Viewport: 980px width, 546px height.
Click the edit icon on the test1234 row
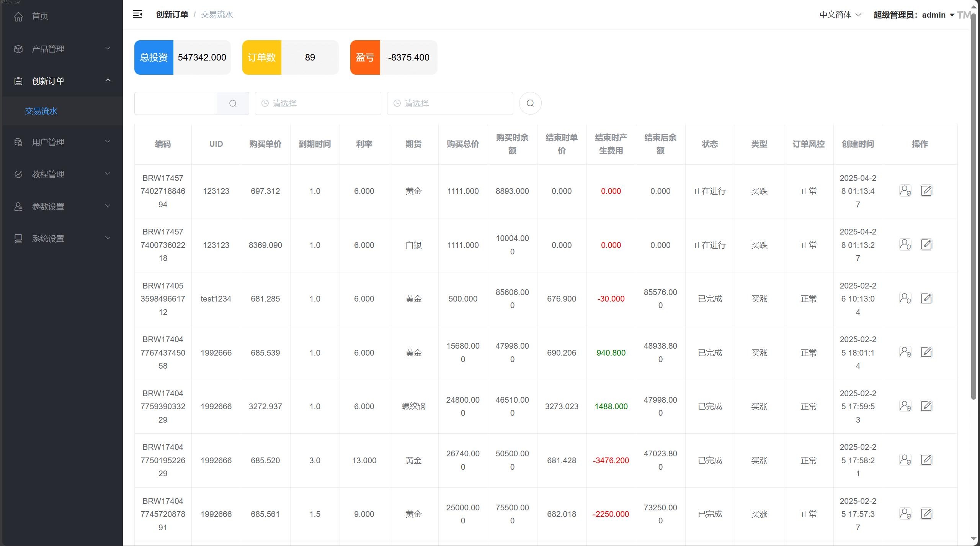[x=926, y=298]
